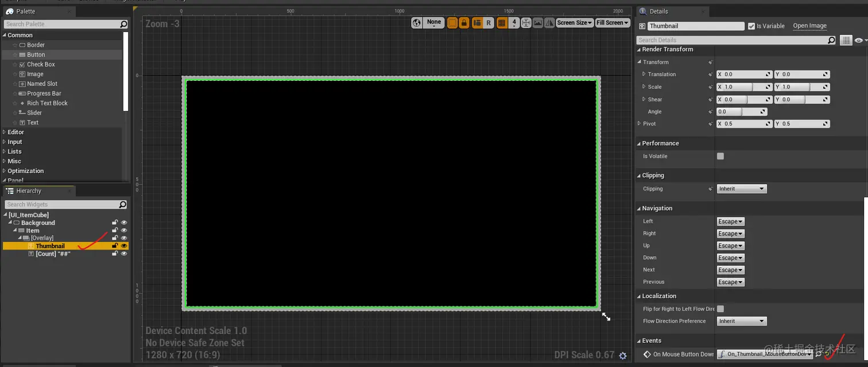Open the Clipping Inherit dropdown

coord(742,189)
